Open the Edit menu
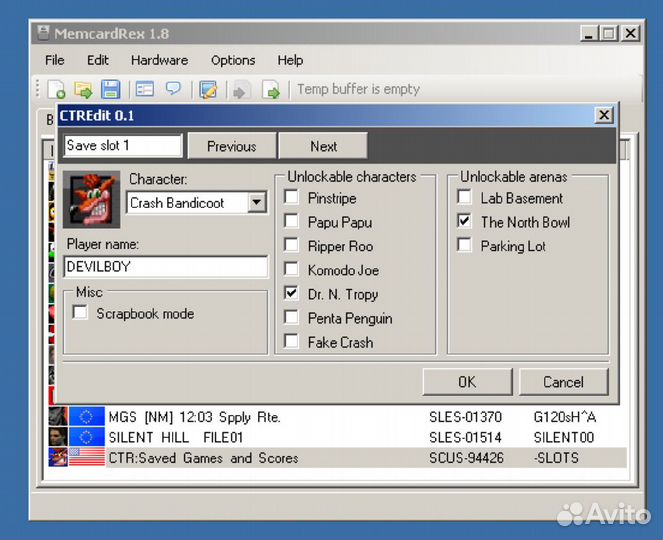This screenshot has height=540, width=663. [x=98, y=60]
